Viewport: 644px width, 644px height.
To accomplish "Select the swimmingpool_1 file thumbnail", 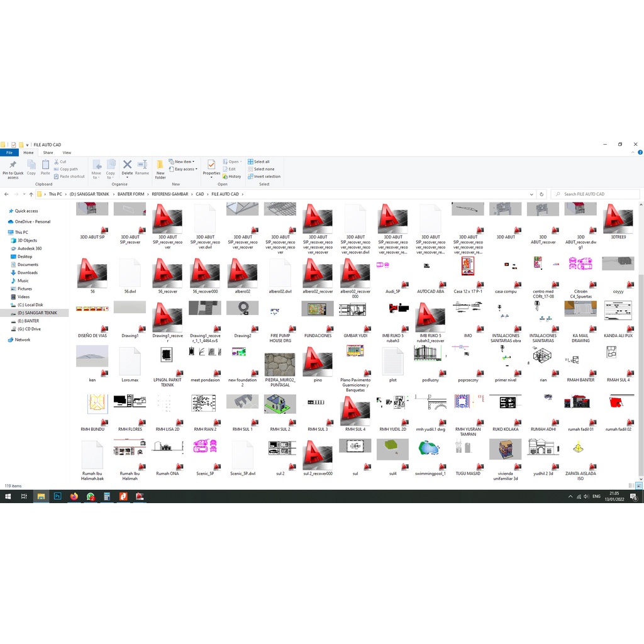I will (x=430, y=450).
